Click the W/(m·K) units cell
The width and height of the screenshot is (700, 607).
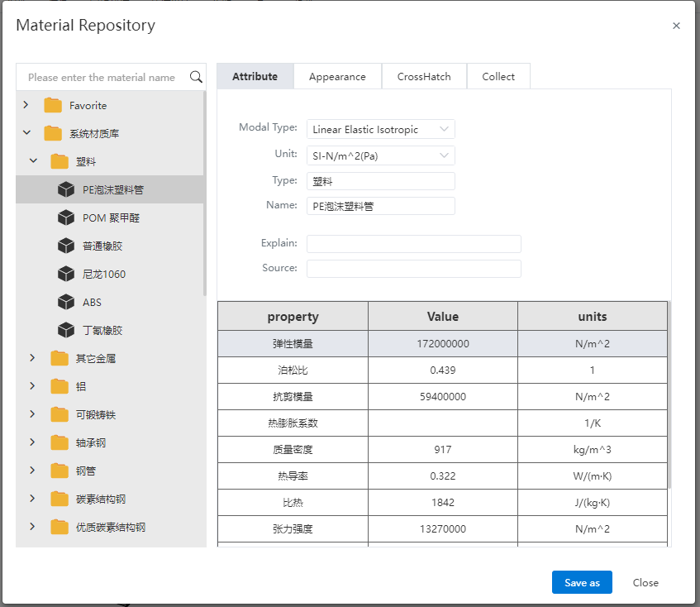(593, 476)
